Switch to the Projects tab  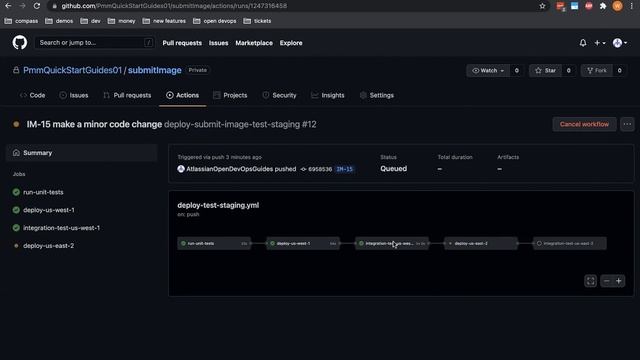pos(230,95)
